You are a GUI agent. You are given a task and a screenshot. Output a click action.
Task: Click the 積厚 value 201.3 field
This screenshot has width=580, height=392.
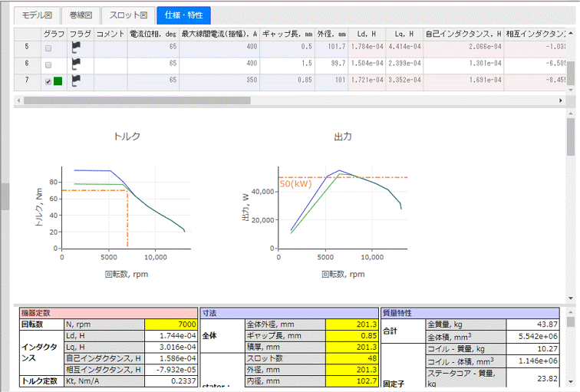coord(352,348)
